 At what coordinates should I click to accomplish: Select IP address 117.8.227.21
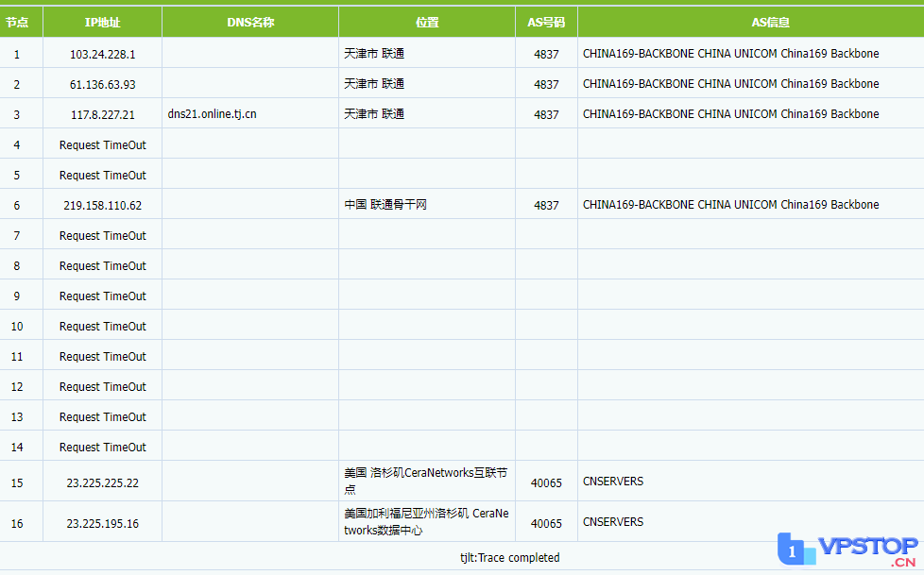pos(103,115)
